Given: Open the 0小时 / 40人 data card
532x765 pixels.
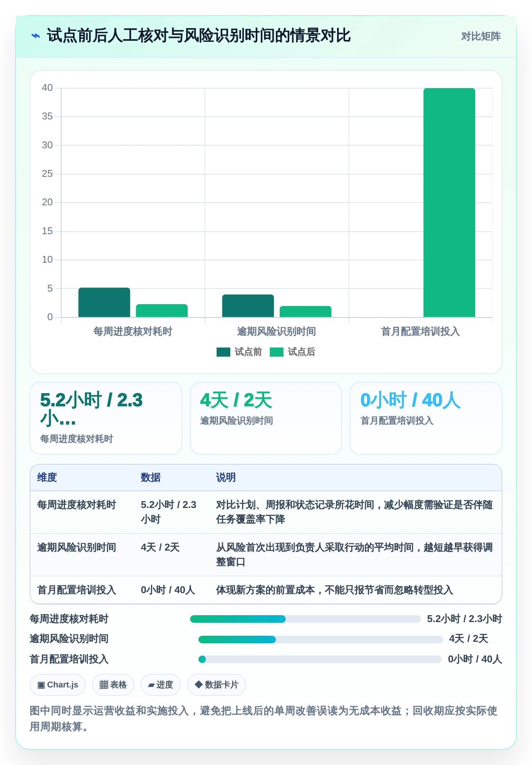Looking at the screenshot, I should click(x=426, y=418).
